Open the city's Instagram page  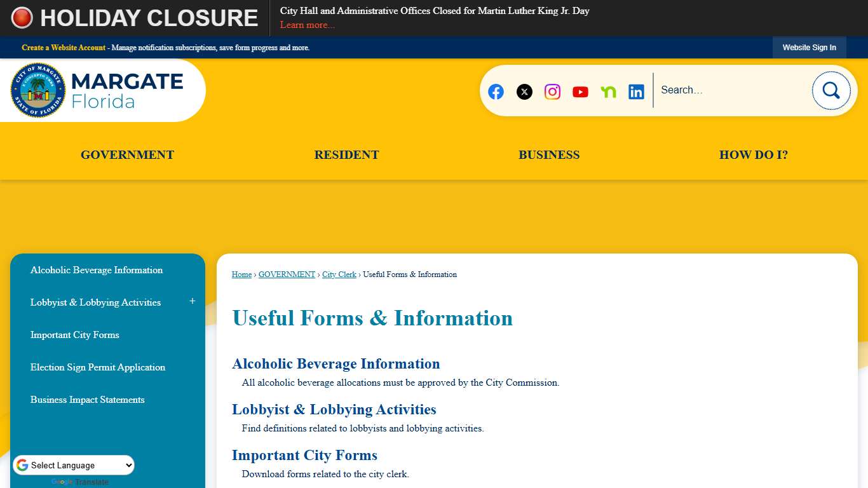(552, 91)
